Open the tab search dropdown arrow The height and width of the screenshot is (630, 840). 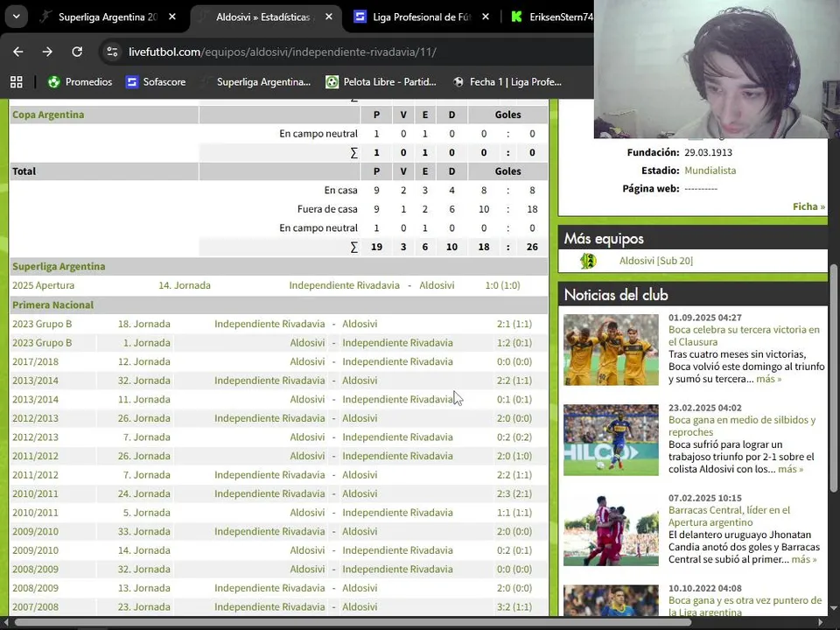(16, 17)
